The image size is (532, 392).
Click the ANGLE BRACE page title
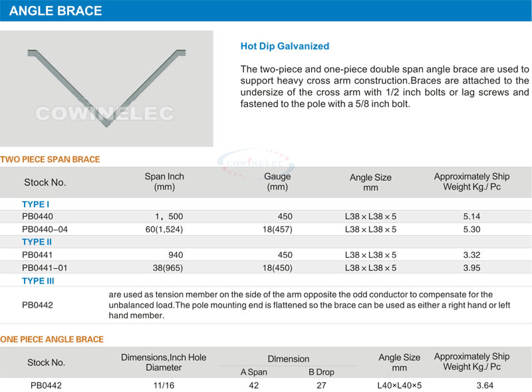click(x=56, y=11)
